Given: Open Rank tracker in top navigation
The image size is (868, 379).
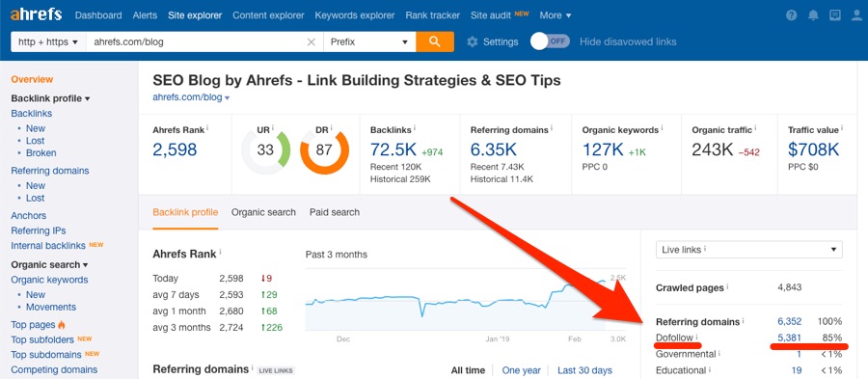Looking at the screenshot, I should point(433,15).
